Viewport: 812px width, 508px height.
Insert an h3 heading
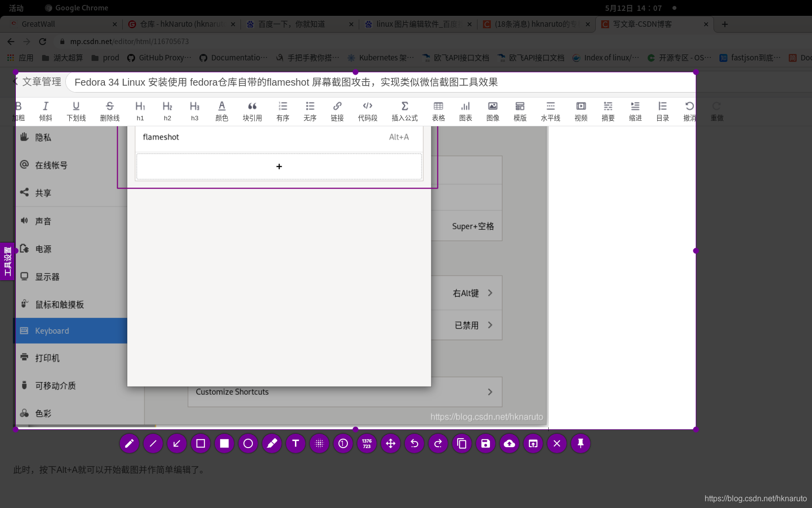194,111
